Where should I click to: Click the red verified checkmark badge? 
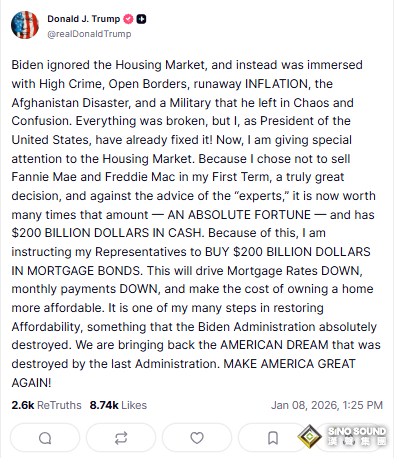tap(128, 19)
